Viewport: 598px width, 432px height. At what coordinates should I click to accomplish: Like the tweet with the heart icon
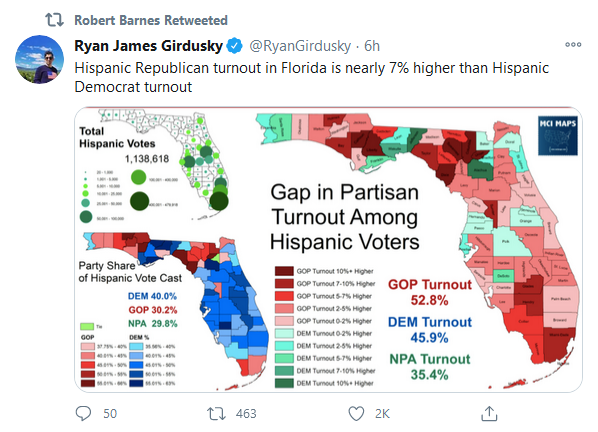(x=356, y=414)
